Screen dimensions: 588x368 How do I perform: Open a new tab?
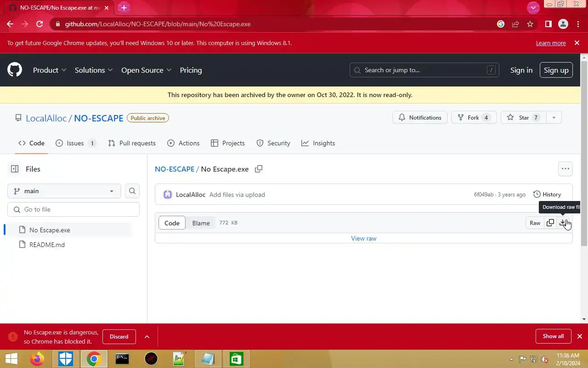[124, 8]
